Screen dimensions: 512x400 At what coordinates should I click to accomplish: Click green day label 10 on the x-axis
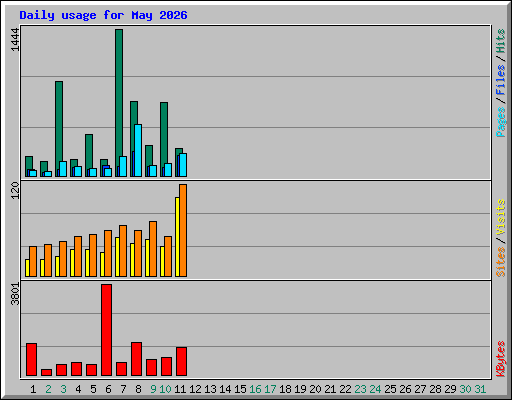[x=165, y=389]
